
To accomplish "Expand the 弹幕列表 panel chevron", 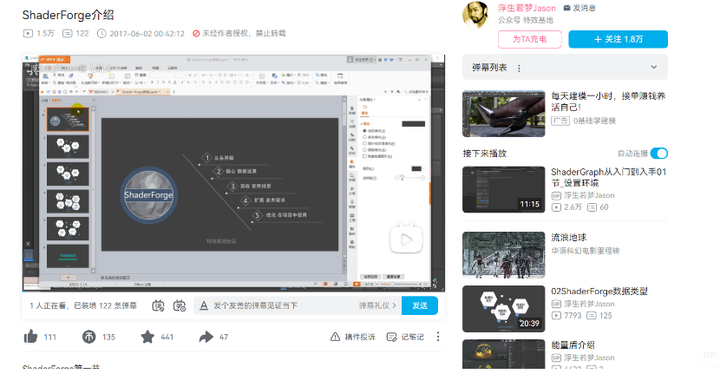I will 654,67.
